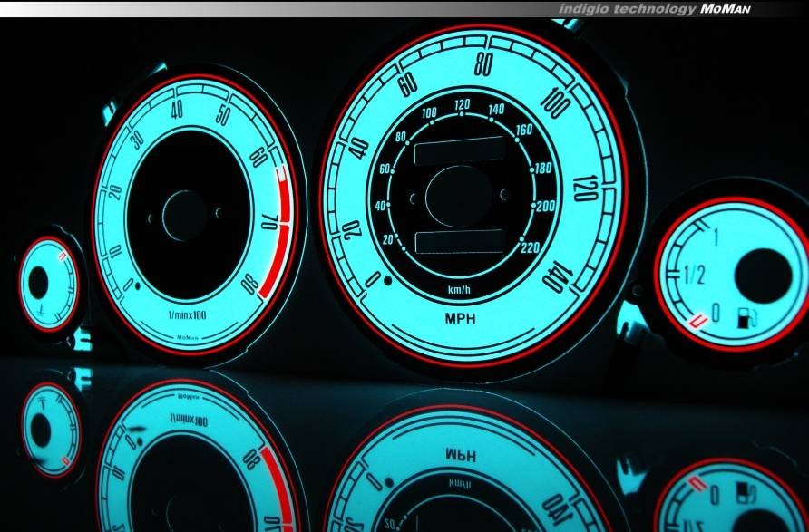Click the red marker on the upright small temperature gauge

click(x=63, y=256)
